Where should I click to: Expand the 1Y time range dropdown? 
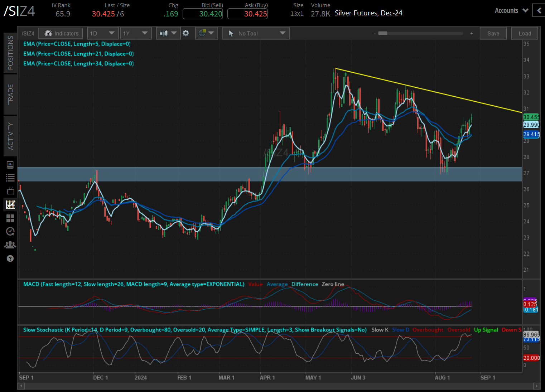pos(136,33)
